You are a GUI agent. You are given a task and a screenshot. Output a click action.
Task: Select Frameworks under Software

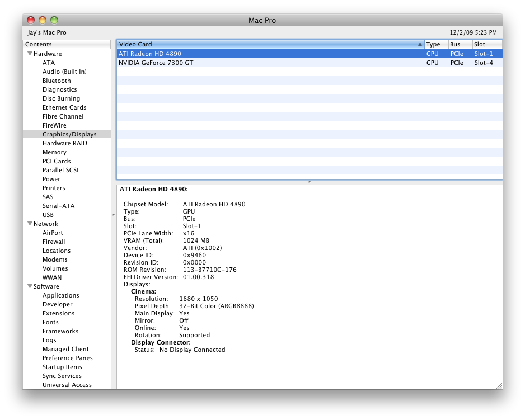coord(60,331)
